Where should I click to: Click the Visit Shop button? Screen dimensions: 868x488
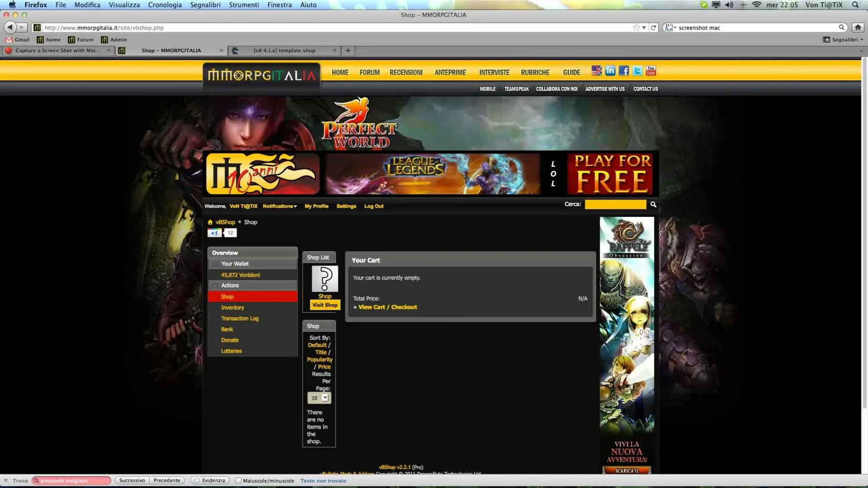325,305
